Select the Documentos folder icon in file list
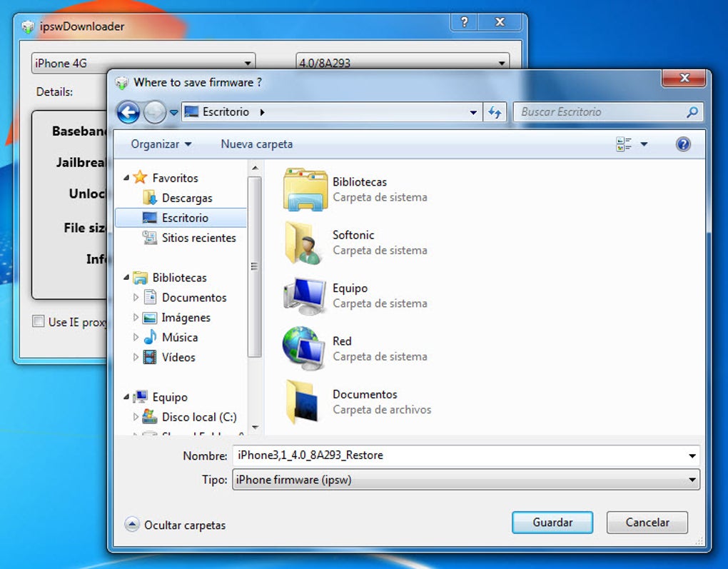The image size is (728, 569). click(x=303, y=402)
